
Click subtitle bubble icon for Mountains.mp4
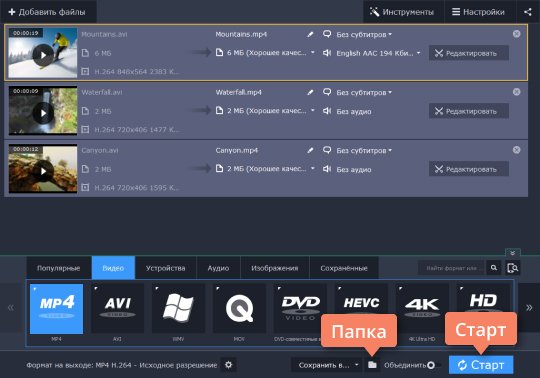coord(327,34)
